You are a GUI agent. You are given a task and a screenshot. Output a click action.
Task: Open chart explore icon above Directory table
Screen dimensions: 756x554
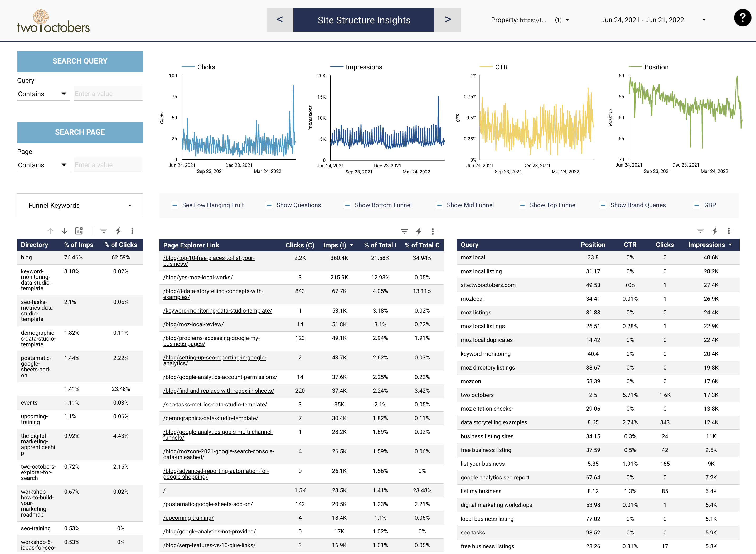[x=79, y=231]
